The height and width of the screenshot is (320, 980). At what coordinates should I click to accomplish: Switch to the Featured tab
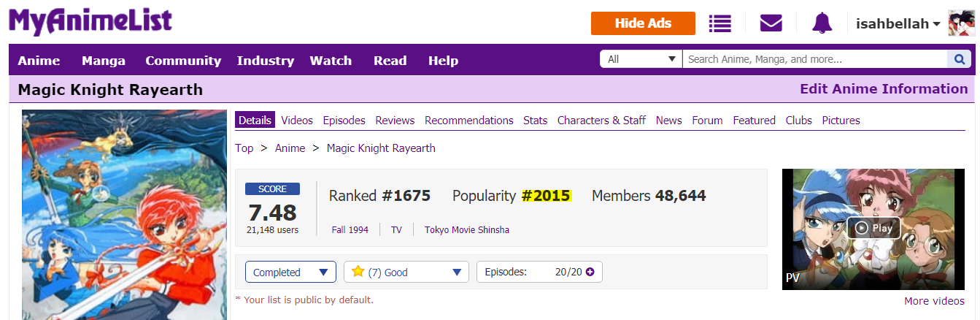[755, 120]
